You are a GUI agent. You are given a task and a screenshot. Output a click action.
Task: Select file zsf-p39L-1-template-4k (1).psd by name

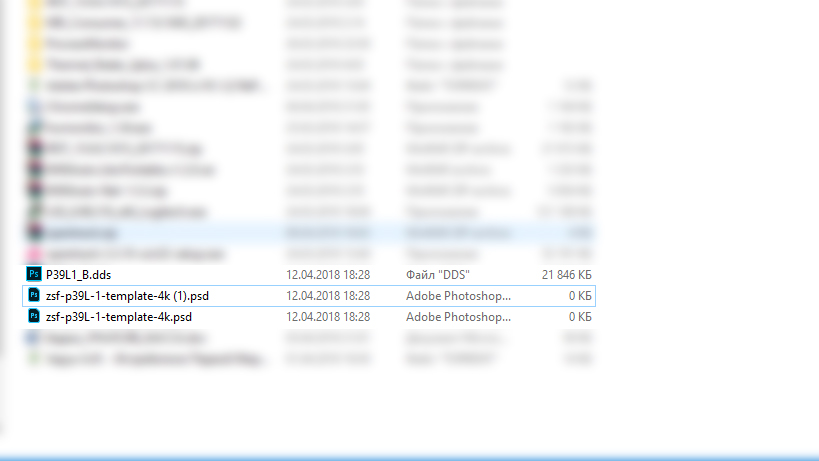(x=127, y=296)
